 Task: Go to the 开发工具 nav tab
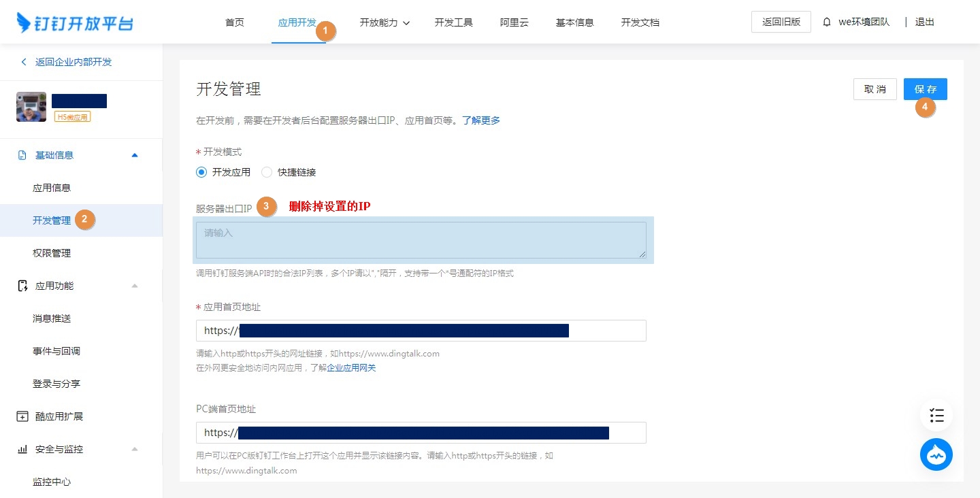pyautogui.click(x=453, y=22)
